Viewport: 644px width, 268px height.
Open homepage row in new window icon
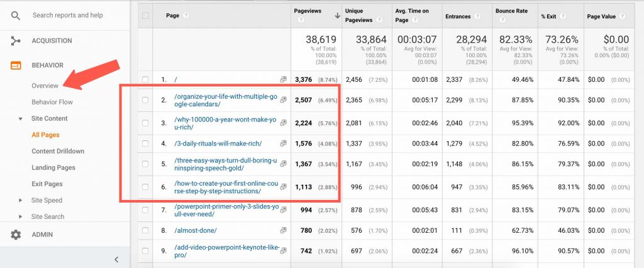tap(283, 80)
